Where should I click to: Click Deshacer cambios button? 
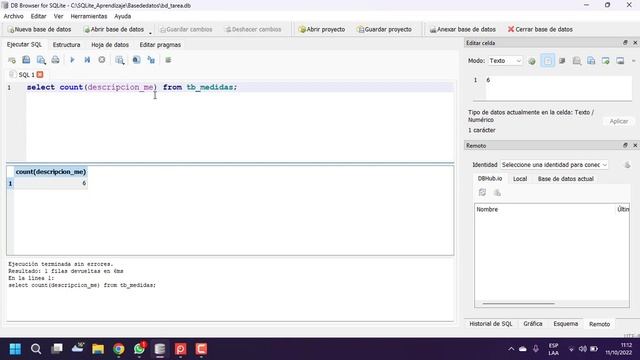tap(253, 29)
